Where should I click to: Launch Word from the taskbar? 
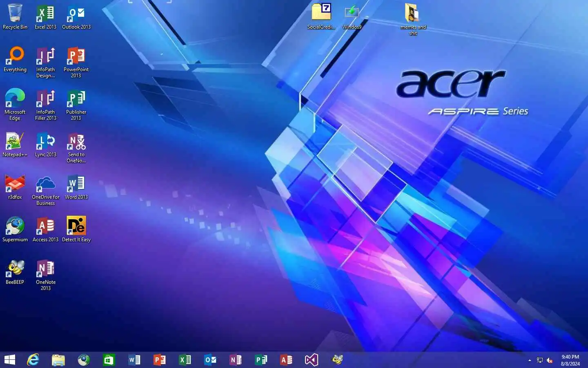coord(134,360)
